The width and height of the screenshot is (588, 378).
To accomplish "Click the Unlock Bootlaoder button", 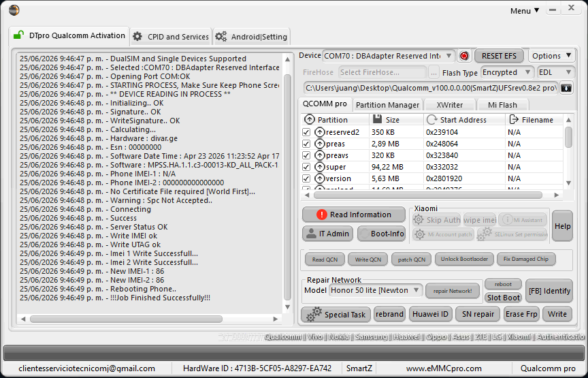I will point(464,259).
